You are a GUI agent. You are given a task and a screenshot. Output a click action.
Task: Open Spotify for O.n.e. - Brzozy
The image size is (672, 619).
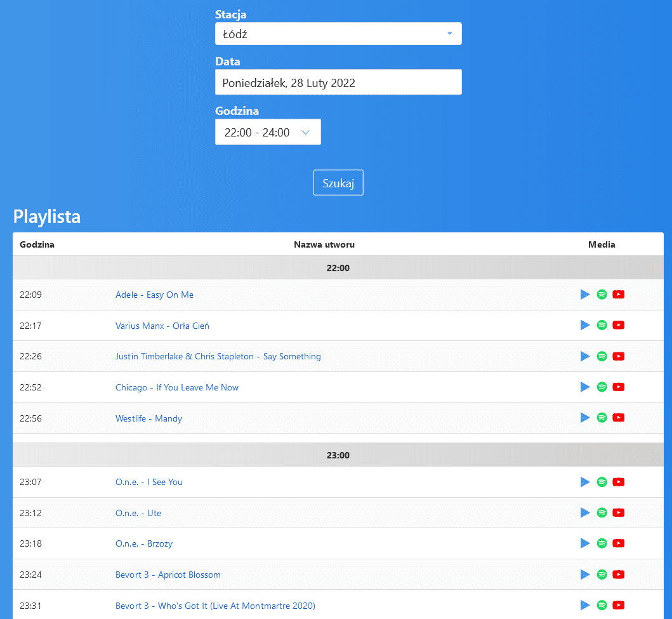(x=602, y=543)
